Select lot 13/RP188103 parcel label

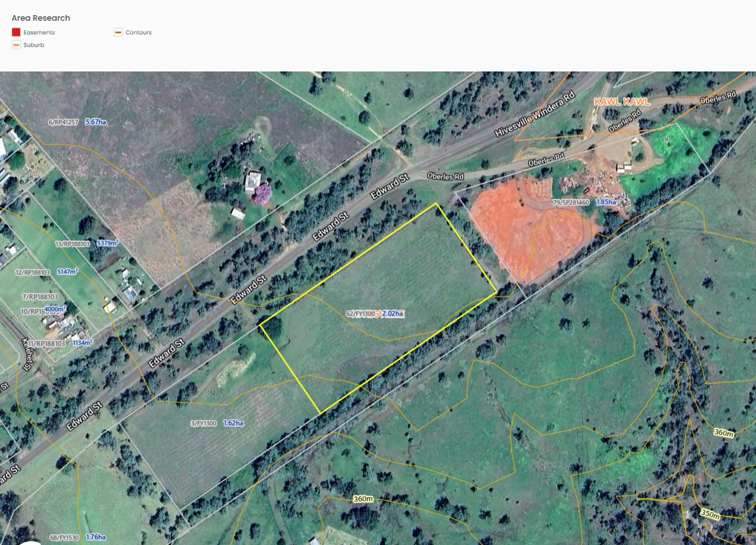72,244
